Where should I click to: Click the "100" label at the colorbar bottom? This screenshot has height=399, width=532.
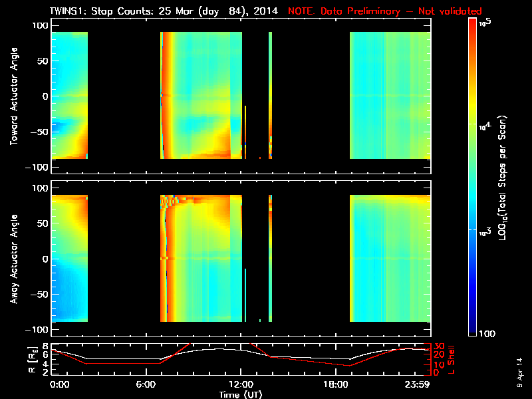487,334
